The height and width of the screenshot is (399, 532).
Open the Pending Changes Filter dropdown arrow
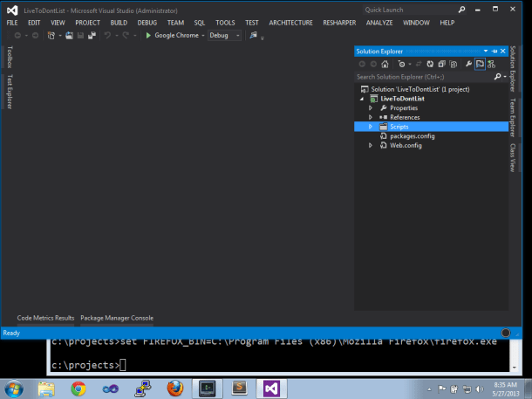[x=410, y=64]
